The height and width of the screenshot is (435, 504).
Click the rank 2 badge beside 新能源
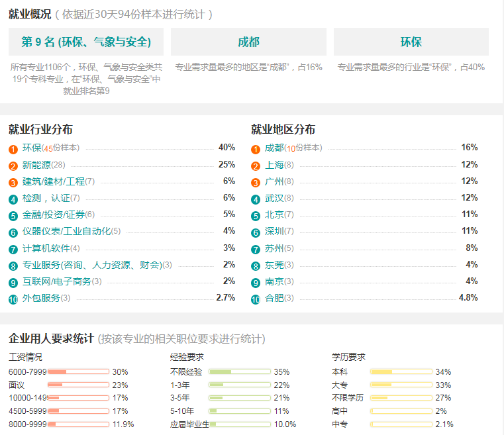tap(13, 166)
